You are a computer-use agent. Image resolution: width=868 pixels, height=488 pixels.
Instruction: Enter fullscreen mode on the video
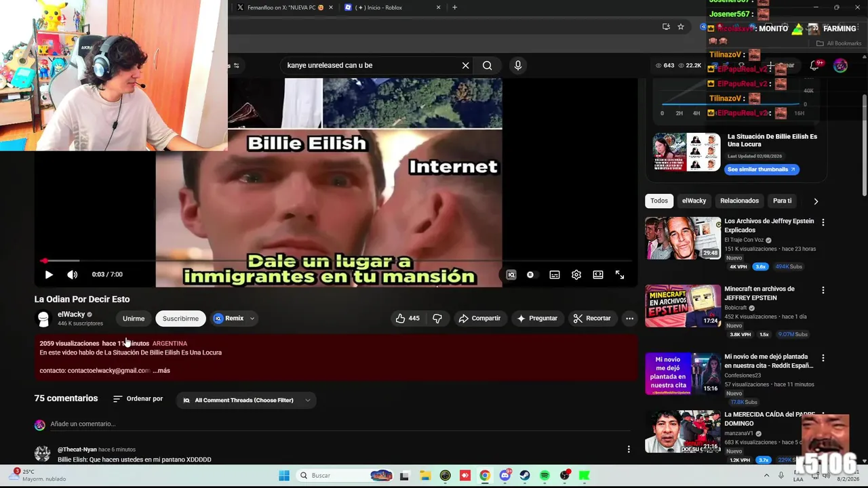pyautogui.click(x=620, y=274)
